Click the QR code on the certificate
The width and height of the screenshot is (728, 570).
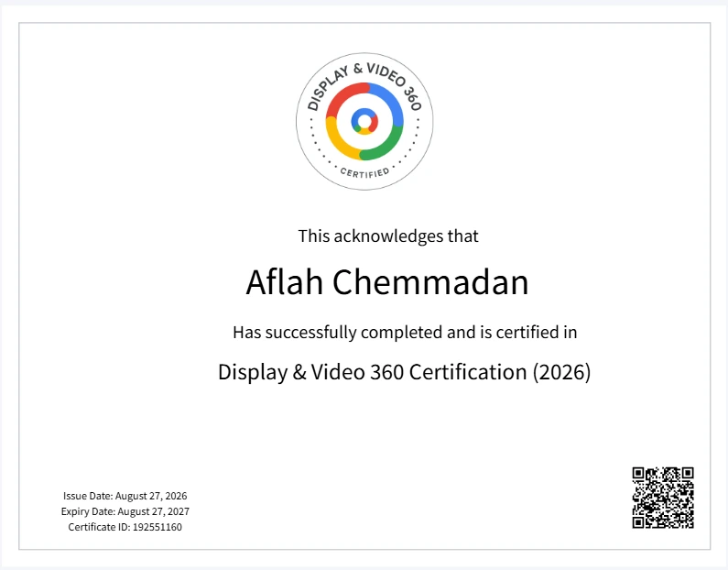[x=663, y=498]
